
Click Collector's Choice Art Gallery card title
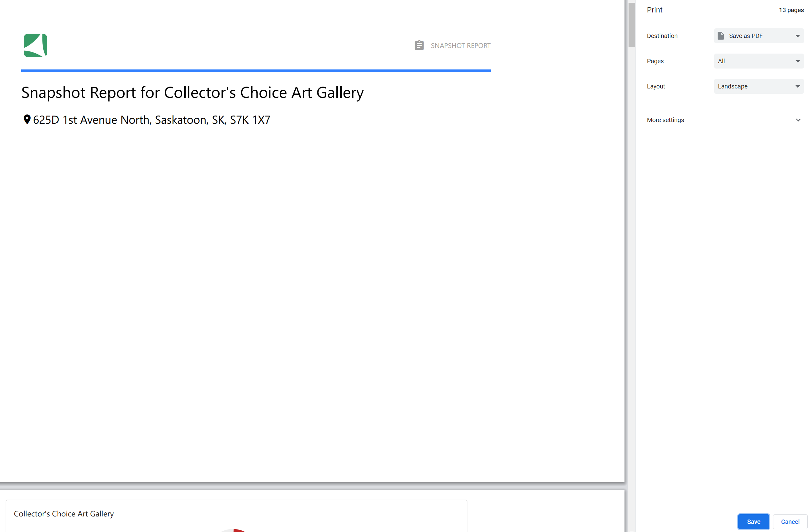click(x=64, y=514)
